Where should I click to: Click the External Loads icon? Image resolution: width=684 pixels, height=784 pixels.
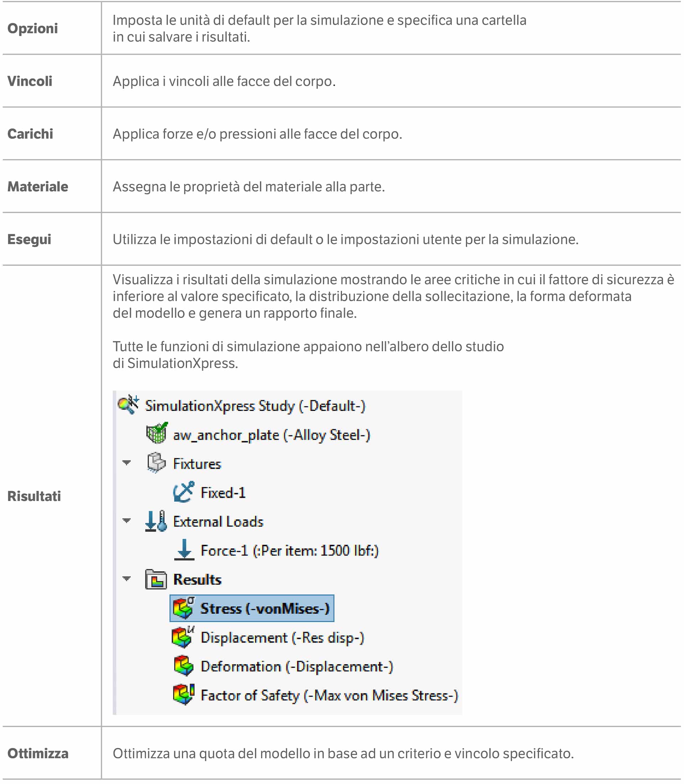coord(156,521)
